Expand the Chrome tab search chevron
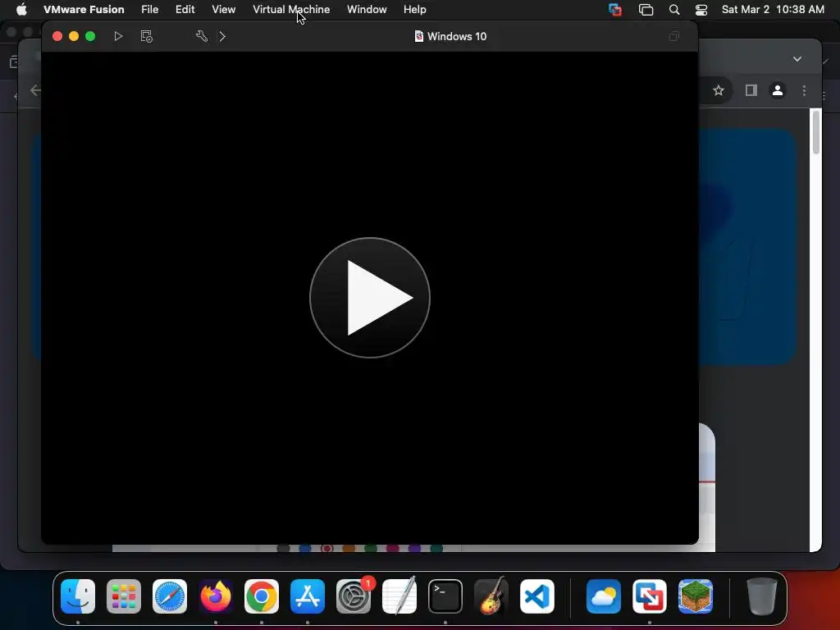Image resolution: width=840 pixels, height=630 pixels. click(x=797, y=59)
